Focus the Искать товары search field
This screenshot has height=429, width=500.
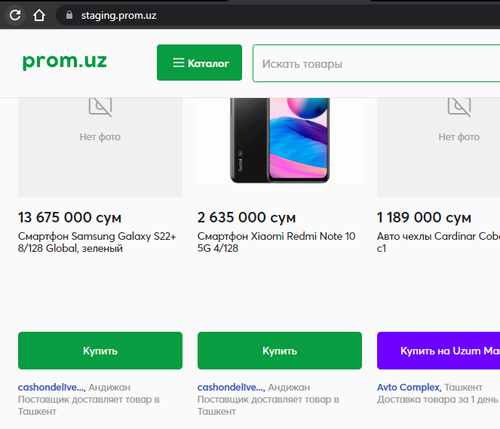(x=376, y=63)
